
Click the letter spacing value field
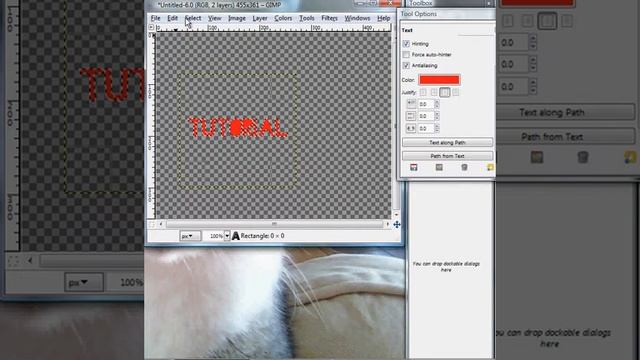426,129
